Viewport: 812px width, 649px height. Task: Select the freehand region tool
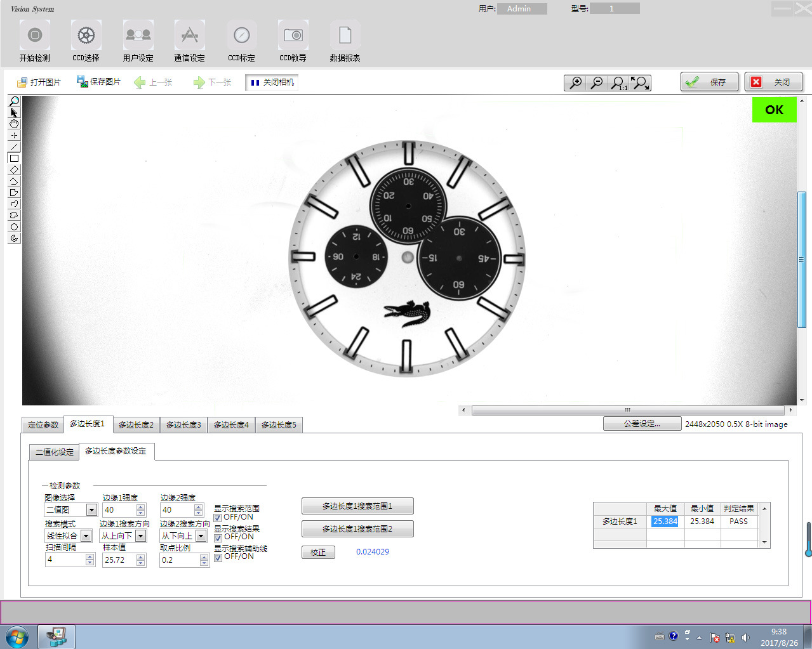[14, 215]
